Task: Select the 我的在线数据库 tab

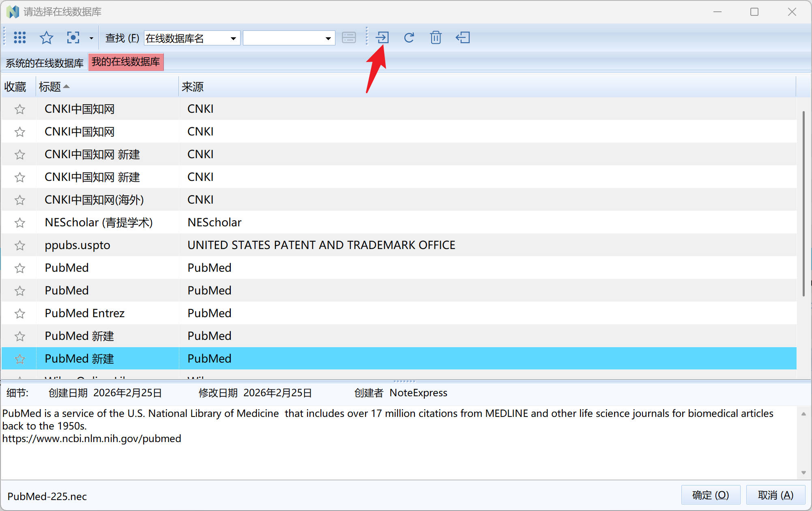Action: [x=126, y=62]
